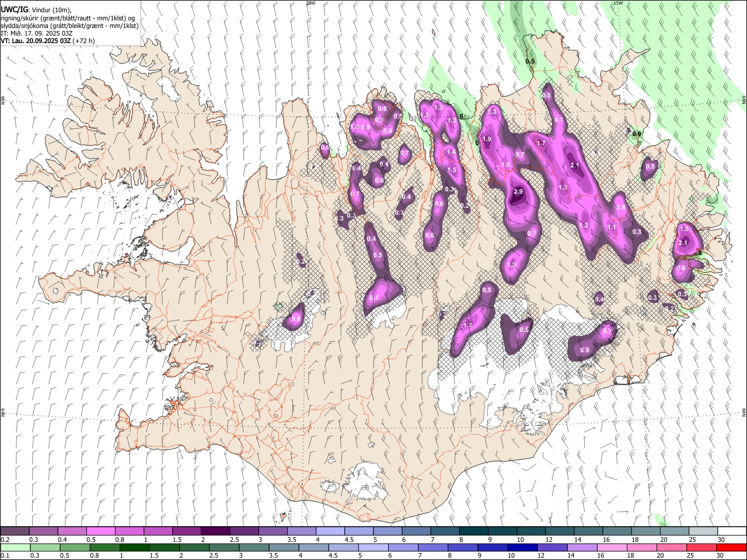
Task: Click the darkest purple swatch labeled 2 in the top row
Action: 215,531
